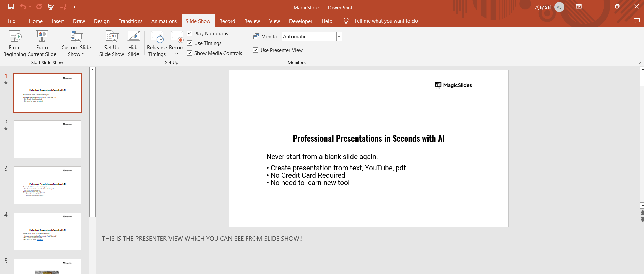The height and width of the screenshot is (274, 644).
Task: Select slide 4 thumbnail
Action: 48,232
